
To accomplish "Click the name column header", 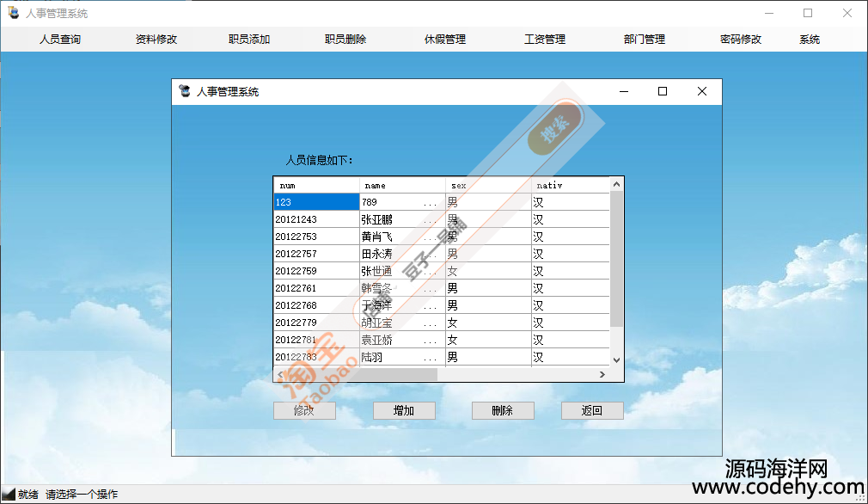I will 402,186.
